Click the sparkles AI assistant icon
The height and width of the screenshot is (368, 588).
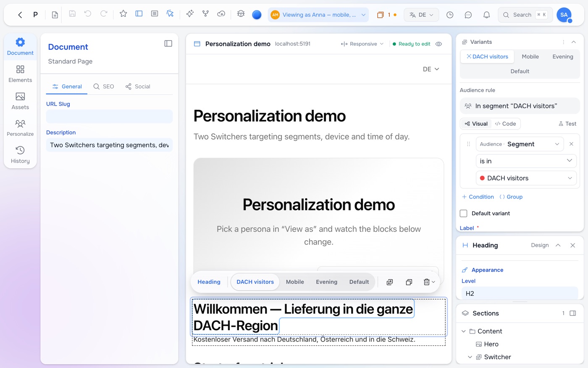[x=190, y=14]
